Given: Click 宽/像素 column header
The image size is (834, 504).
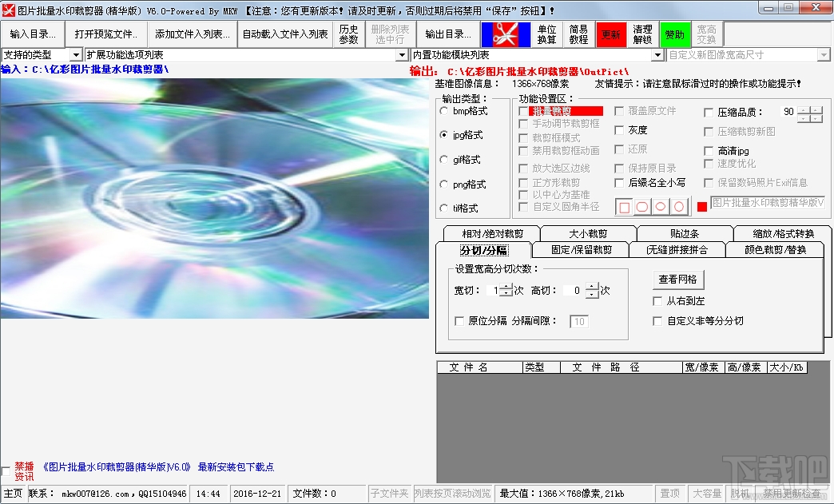Looking at the screenshot, I should point(703,367).
